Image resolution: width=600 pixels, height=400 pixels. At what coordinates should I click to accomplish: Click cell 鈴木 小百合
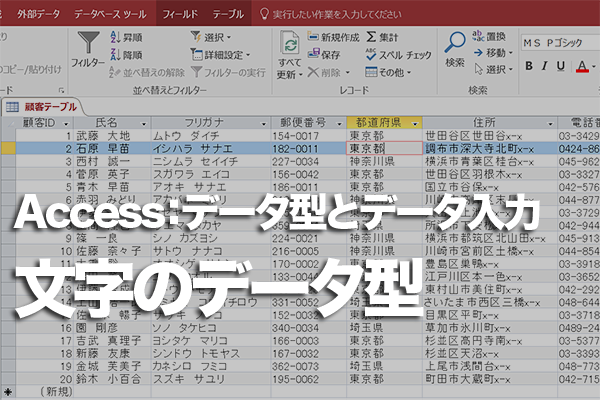(112, 379)
